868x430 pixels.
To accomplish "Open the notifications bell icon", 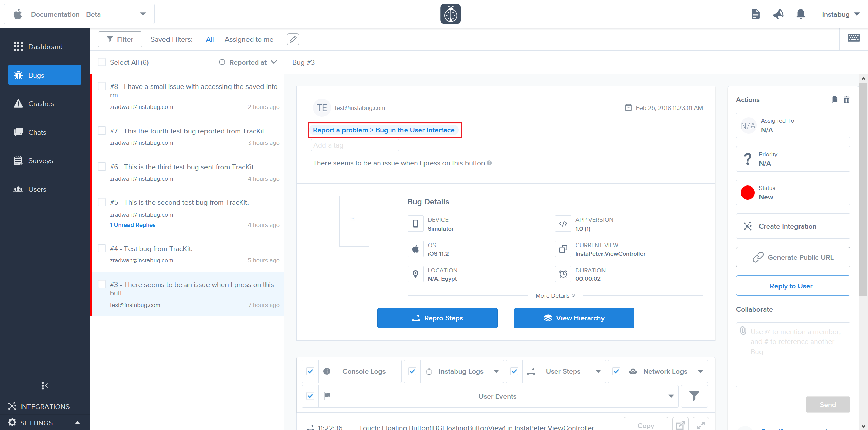I will (x=801, y=14).
